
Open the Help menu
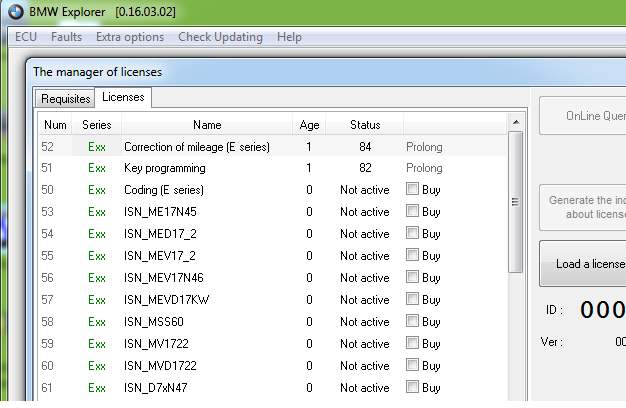tap(289, 37)
